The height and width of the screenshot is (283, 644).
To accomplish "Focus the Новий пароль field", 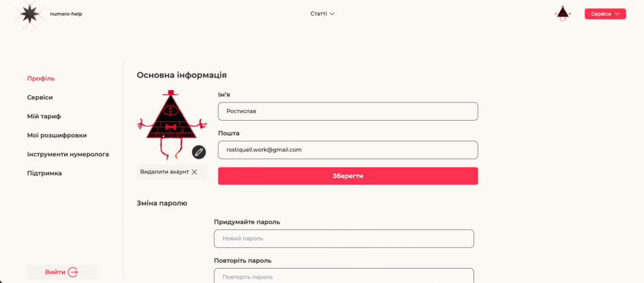I will pyautogui.click(x=344, y=238).
